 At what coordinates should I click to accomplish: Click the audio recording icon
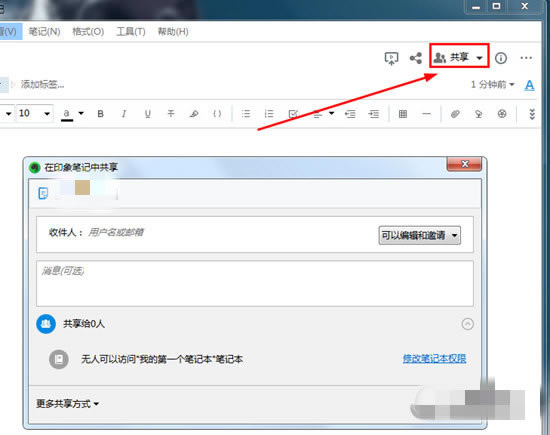(478, 114)
